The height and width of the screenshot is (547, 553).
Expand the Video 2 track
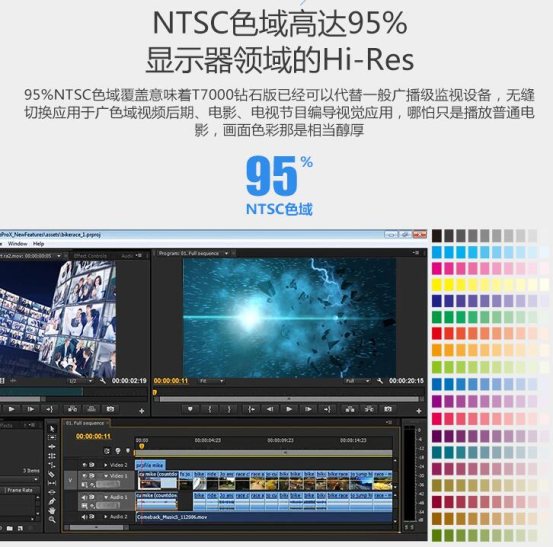pyautogui.click(x=105, y=465)
